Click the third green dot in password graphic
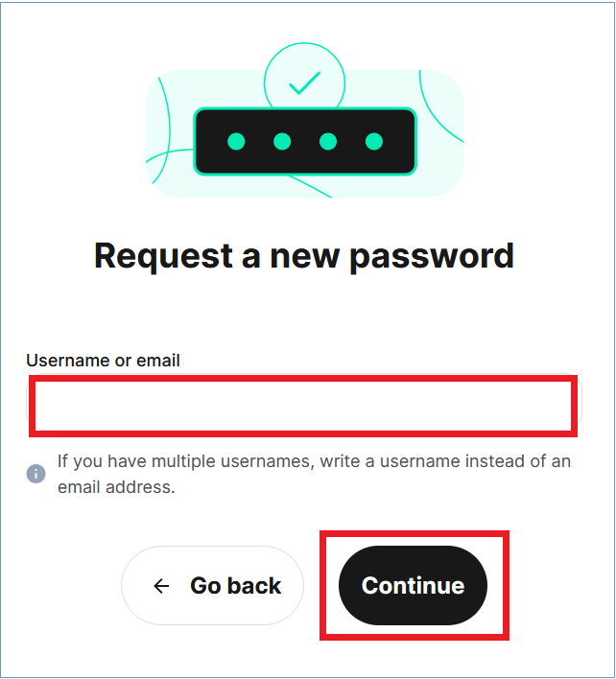The image size is (616, 679). 328,142
